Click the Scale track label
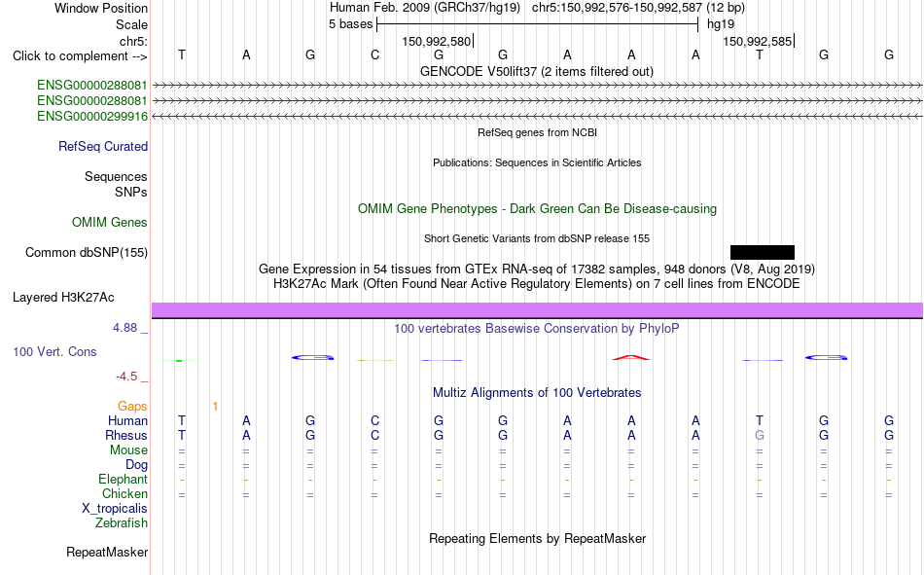This screenshot has height=575, width=924. (131, 24)
